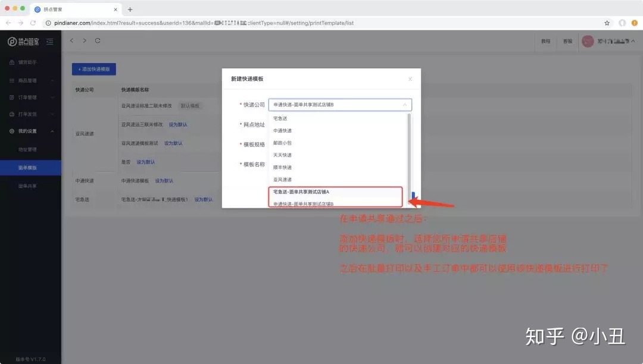Close the 新建快递模板 dialog
643x364 pixels.
pos(410,79)
